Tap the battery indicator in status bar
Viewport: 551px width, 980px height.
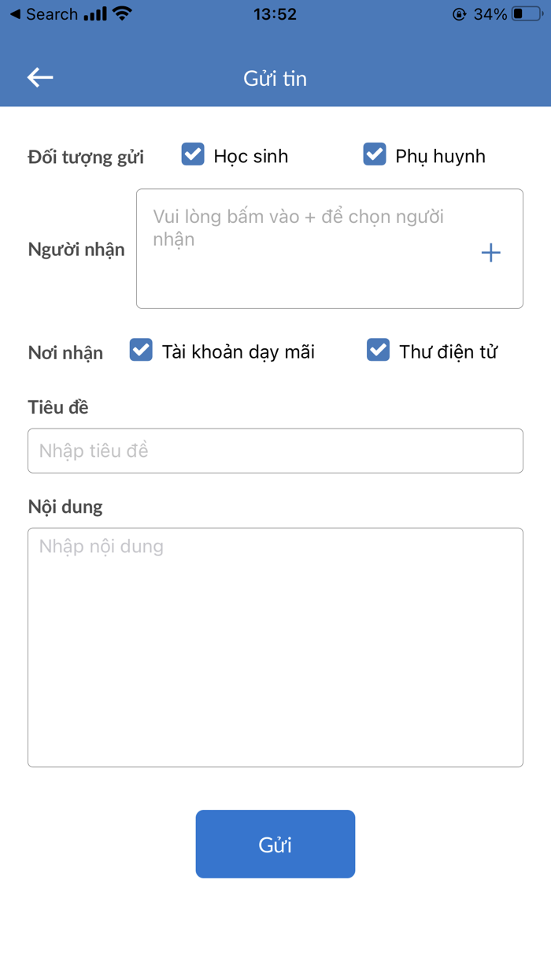pos(526,13)
